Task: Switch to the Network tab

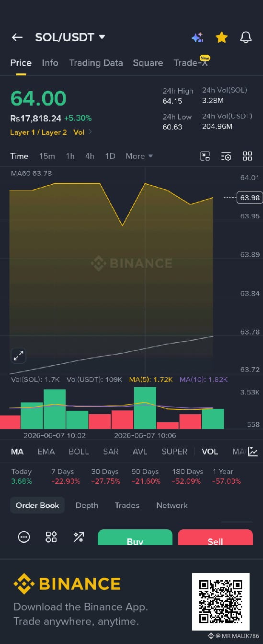Action: coord(172,505)
